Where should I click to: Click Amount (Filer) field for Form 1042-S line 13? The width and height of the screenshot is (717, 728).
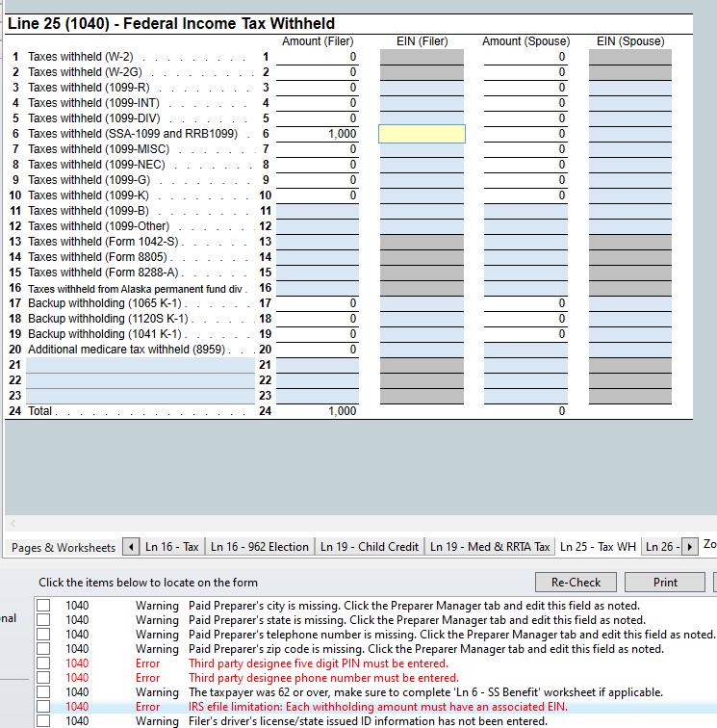pos(318,242)
